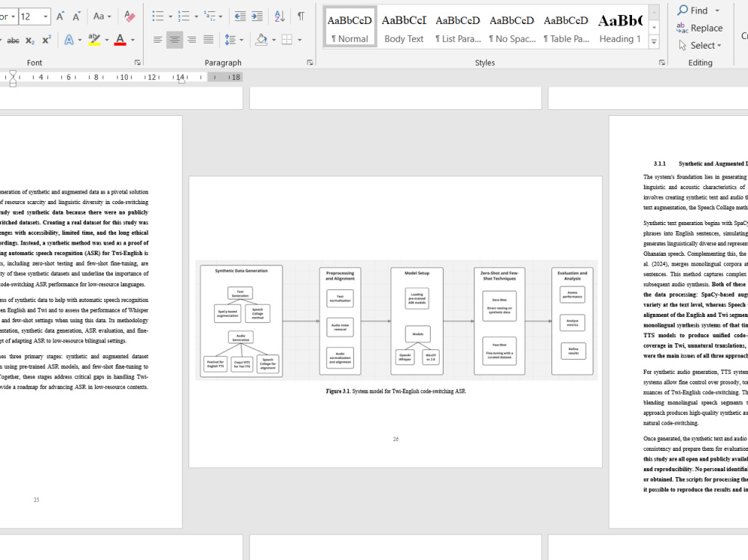Open Text Effects glowing A icon
This screenshot has width=748, height=560.
pos(69,40)
